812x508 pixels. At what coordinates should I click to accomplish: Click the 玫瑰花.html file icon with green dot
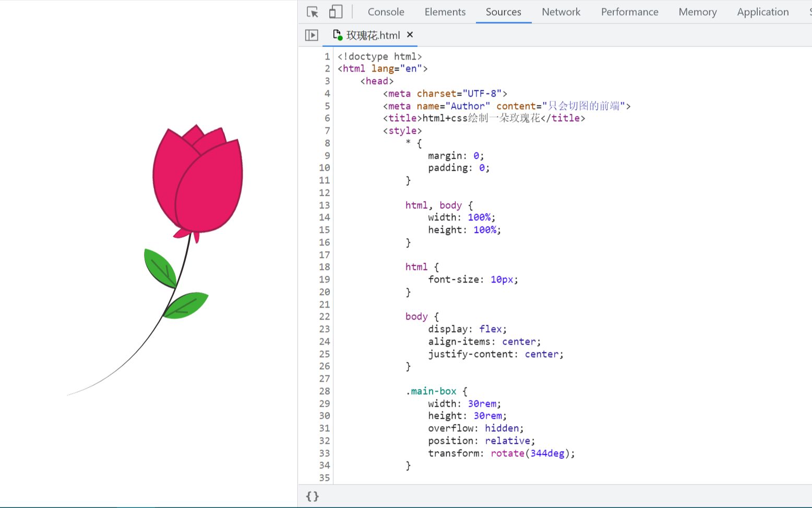(339, 35)
